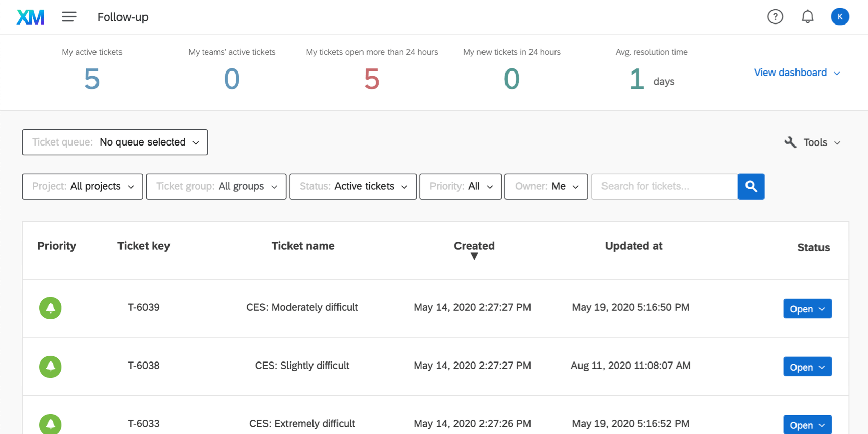
Task: Click the green priority bell for T-6038
Action: pos(51,367)
